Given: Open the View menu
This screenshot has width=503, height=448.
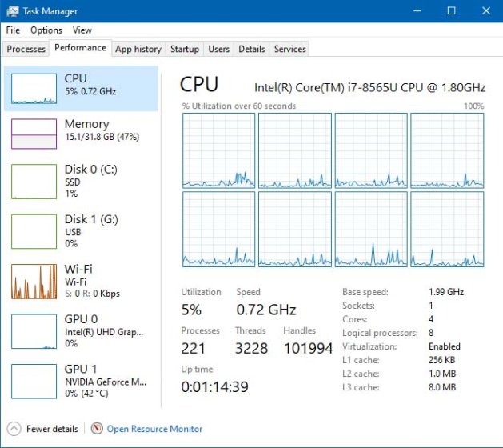Looking at the screenshot, I should (82, 30).
